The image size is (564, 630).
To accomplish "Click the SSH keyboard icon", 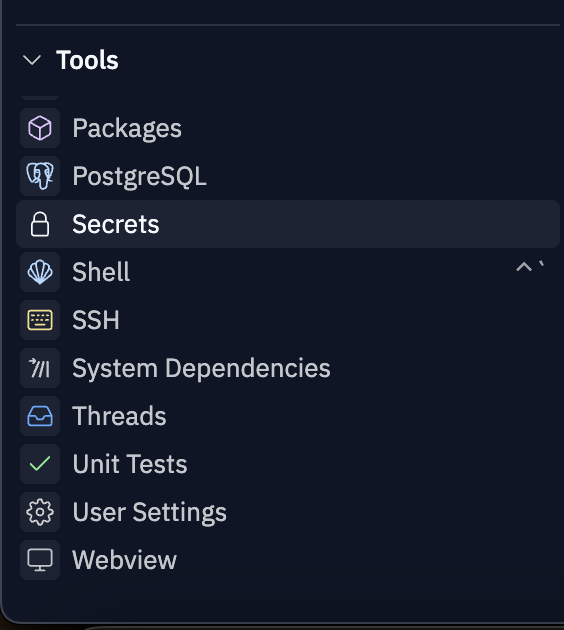I will click(x=40, y=320).
